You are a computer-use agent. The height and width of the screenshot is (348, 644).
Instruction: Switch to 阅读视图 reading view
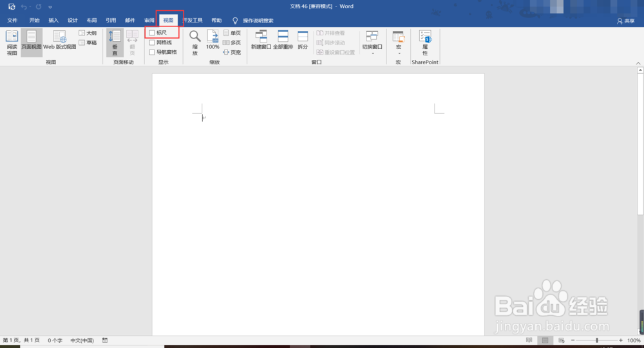click(12, 42)
